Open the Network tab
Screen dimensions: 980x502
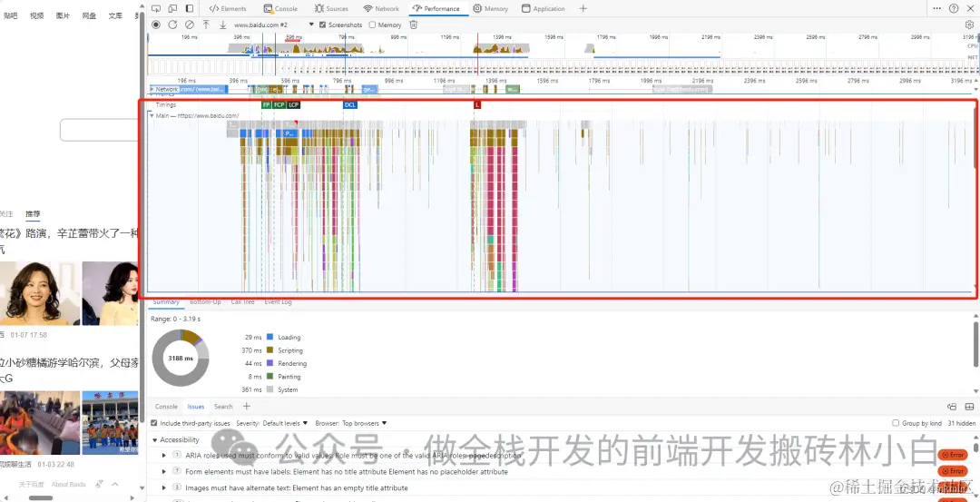click(x=381, y=9)
